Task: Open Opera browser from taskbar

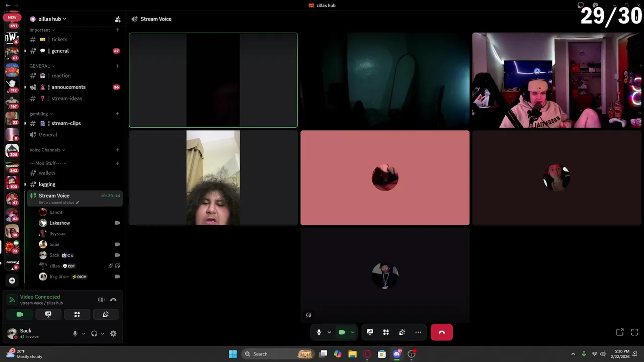Action: [x=367, y=354]
